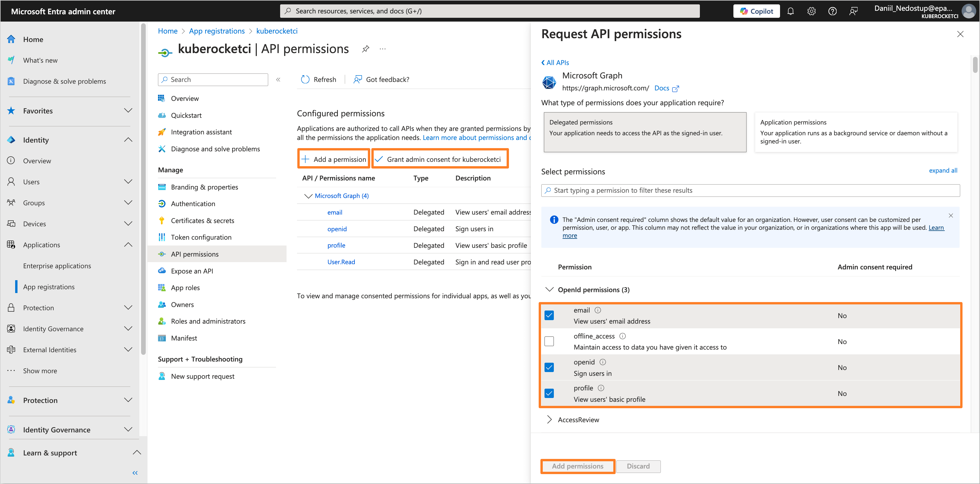This screenshot has height=484, width=980.
Task: Pin the API permissions page
Action: (365, 49)
